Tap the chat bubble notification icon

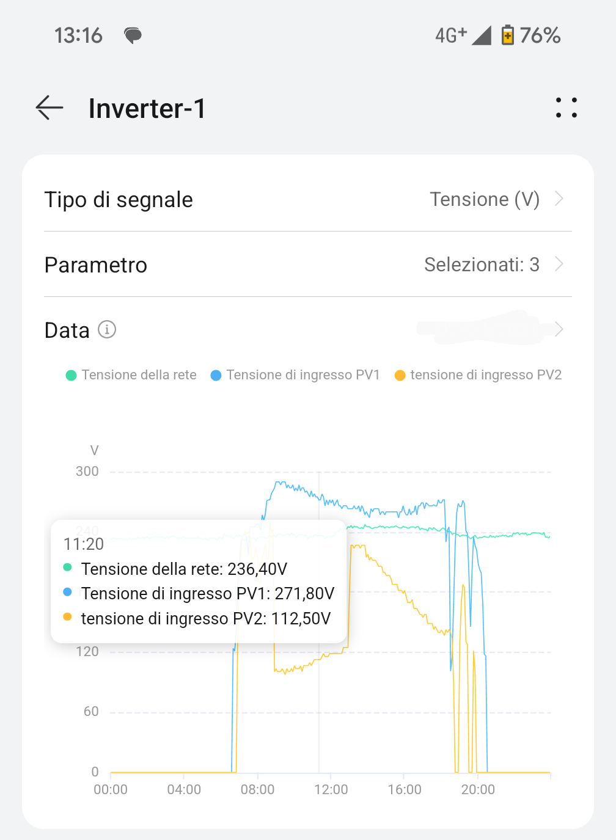click(x=133, y=35)
